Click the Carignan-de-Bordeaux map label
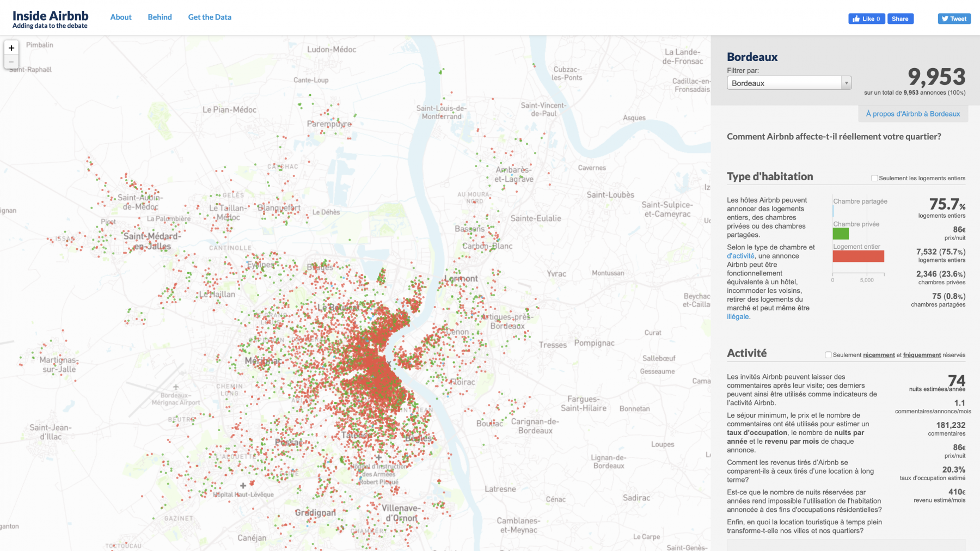This screenshot has width=980, height=551. (535, 426)
